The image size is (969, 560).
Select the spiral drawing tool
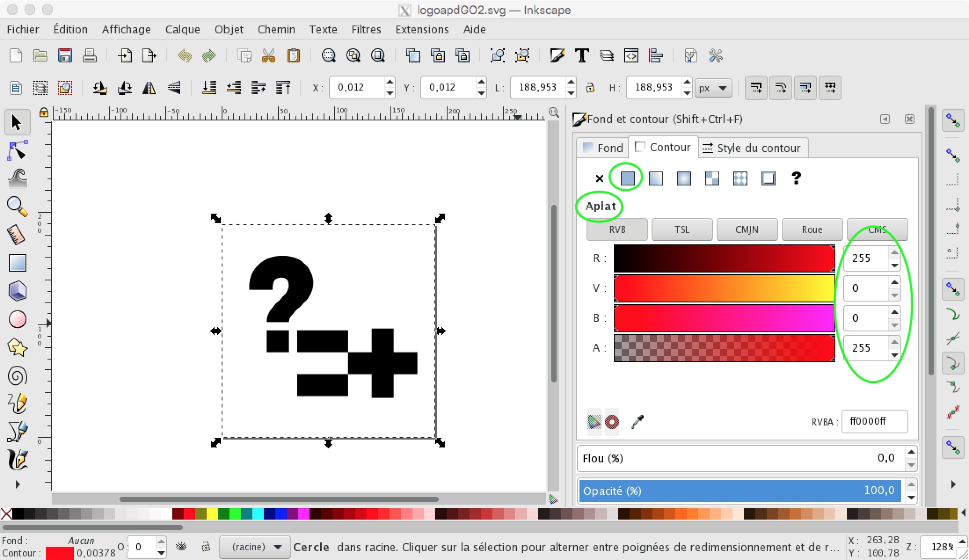tap(17, 376)
